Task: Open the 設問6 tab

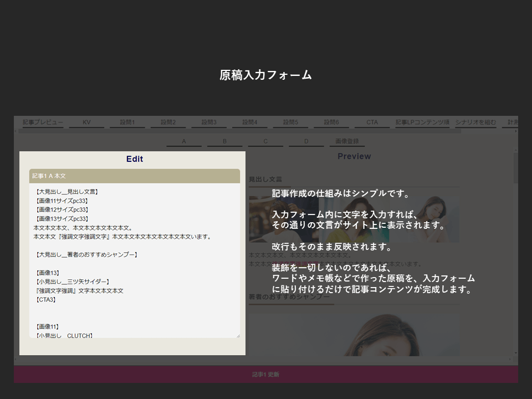Action: coord(331,122)
